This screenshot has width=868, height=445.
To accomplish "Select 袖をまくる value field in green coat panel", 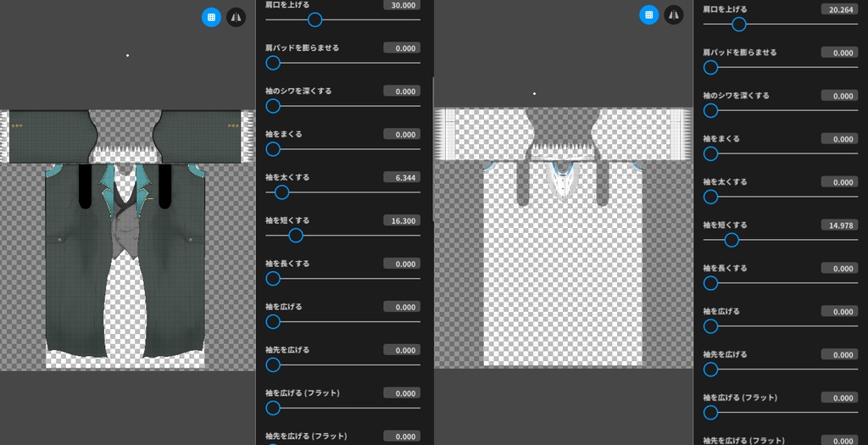I will click(402, 134).
